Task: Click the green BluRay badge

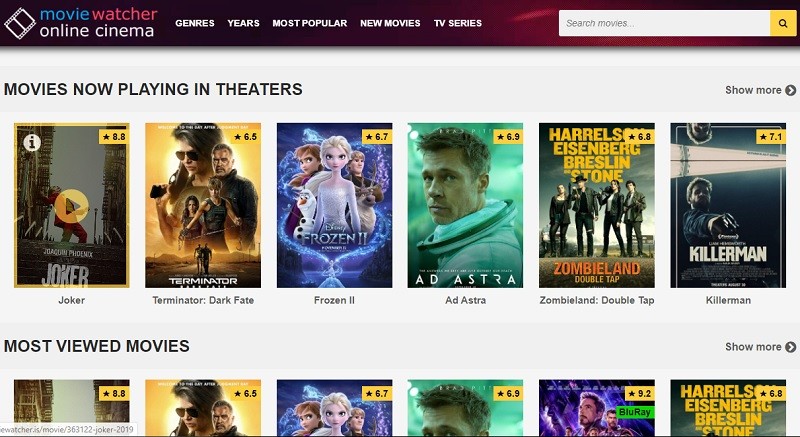Action: click(x=635, y=412)
